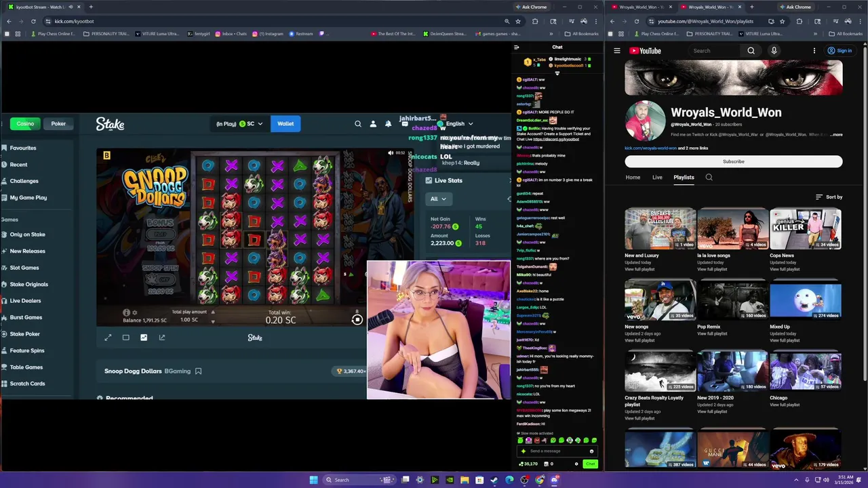868x488 pixels.
Task: Open English language dropdown
Action: click(x=460, y=124)
